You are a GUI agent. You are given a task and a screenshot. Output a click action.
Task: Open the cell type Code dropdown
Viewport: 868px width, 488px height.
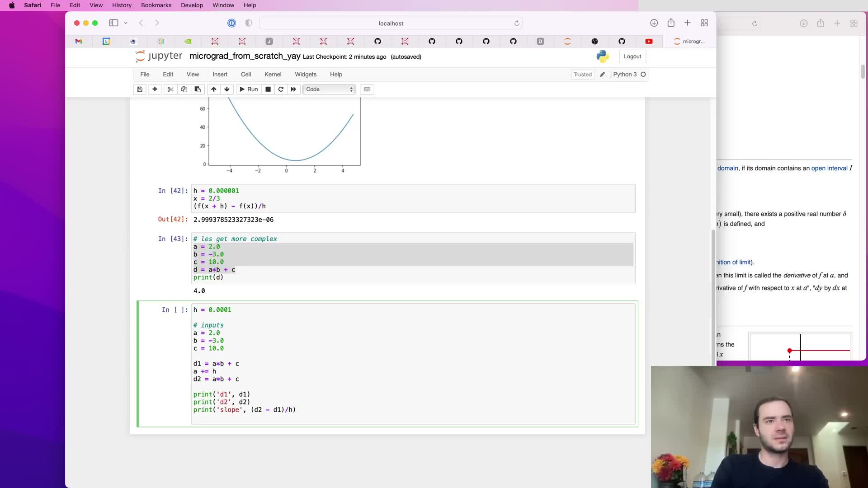[329, 89]
